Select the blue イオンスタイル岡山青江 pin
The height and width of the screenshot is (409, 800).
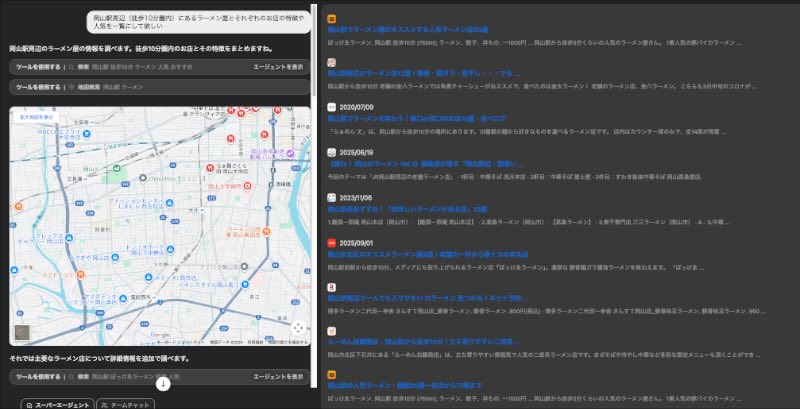click(x=245, y=284)
